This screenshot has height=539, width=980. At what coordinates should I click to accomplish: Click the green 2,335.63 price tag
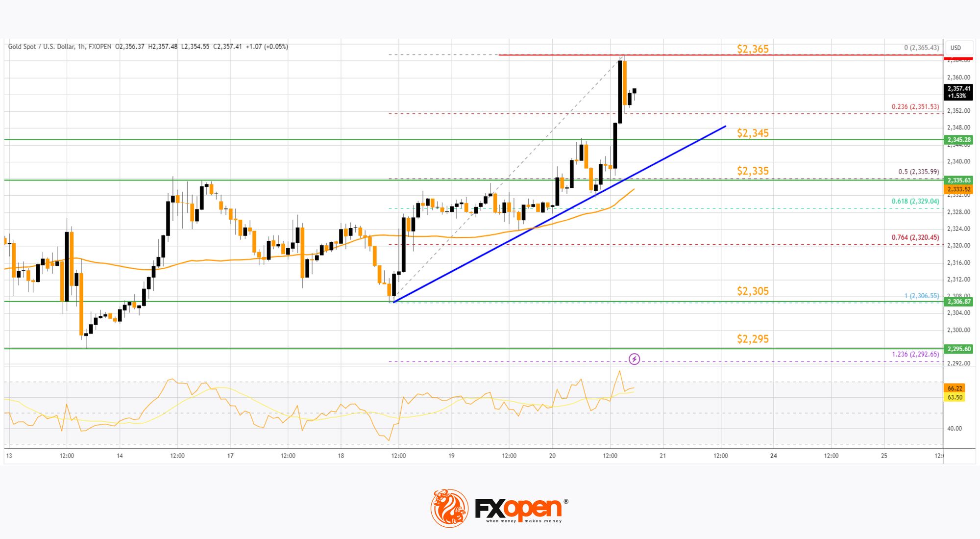[958, 180]
